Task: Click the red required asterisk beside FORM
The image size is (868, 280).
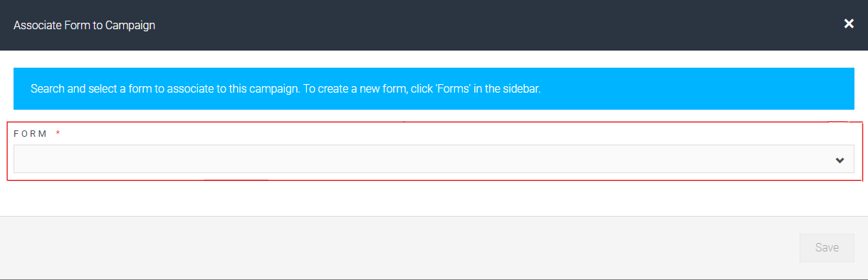Action: pyautogui.click(x=58, y=133)
